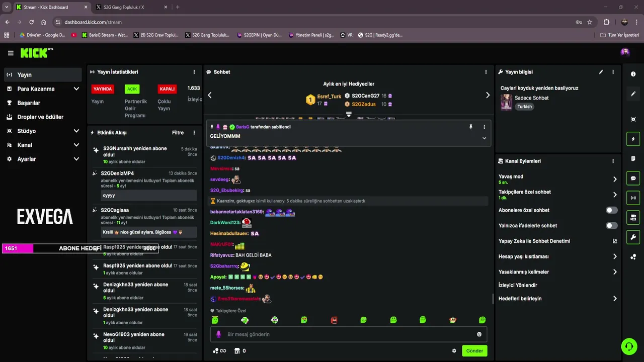Expand Kanal sidebar section
Viewport: 644px width, 362px height.
pos(76,145)
